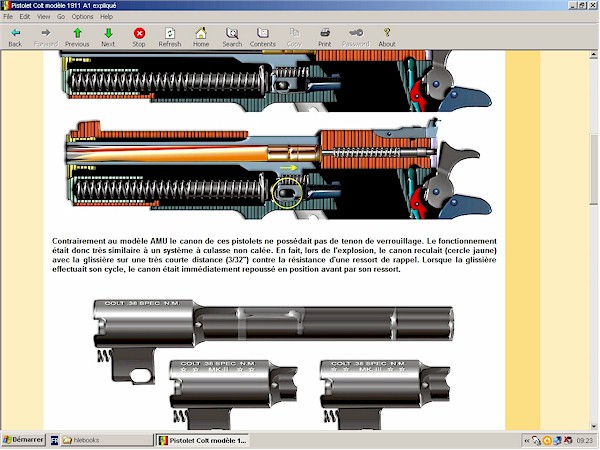Screen dimensions: 600x450
Task: Click the orange circular tray icon
Action: pos(547,441)
